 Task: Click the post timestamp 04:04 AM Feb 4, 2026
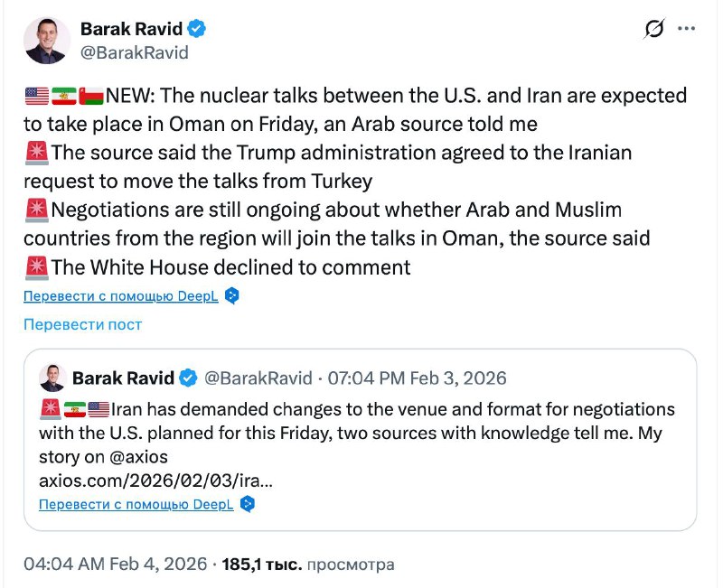116,565
